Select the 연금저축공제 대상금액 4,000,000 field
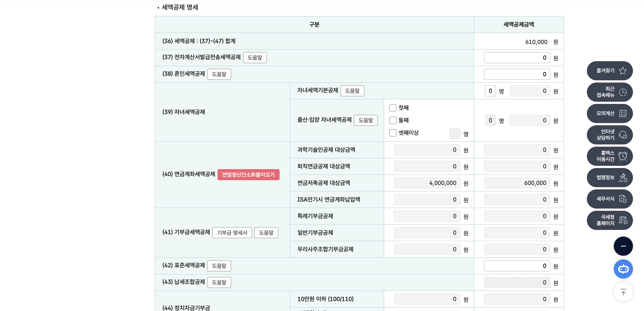 coord(427,183)
